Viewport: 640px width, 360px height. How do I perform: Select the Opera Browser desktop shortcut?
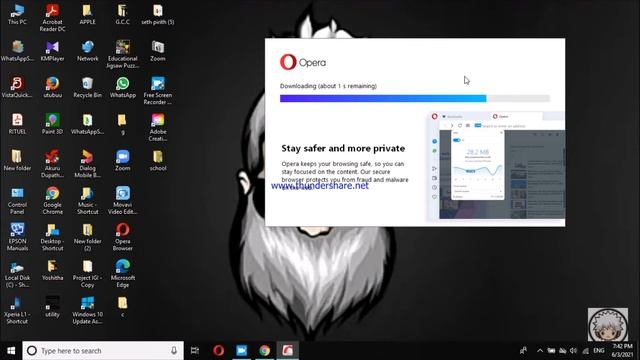122,237
